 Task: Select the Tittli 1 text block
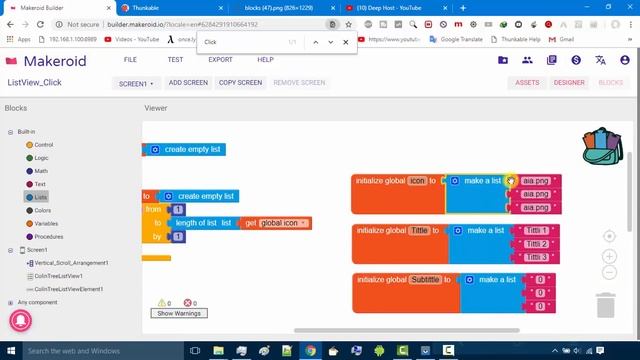point(536,230)
